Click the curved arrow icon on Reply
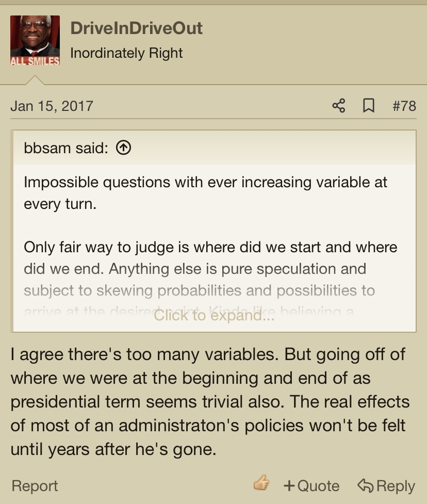This screenshot has width=427, height=504. pyautogui.click(x=365, y=485)
